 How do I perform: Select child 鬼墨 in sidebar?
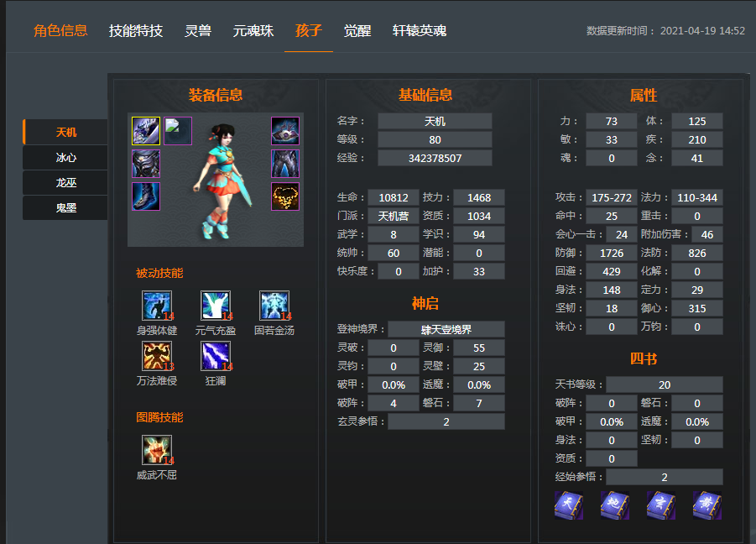tap(65, 208)
